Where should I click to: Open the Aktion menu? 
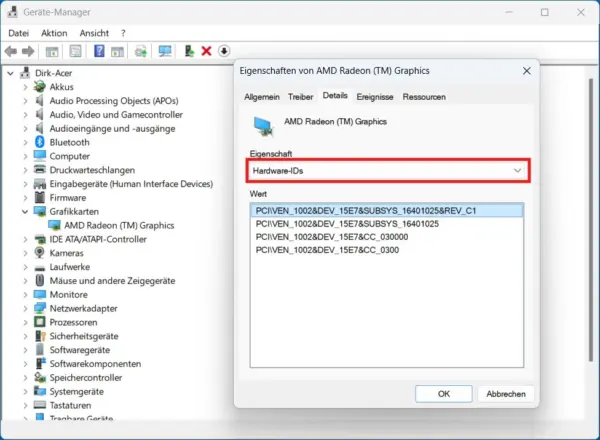pyautogui.click(x=54, y=33)
